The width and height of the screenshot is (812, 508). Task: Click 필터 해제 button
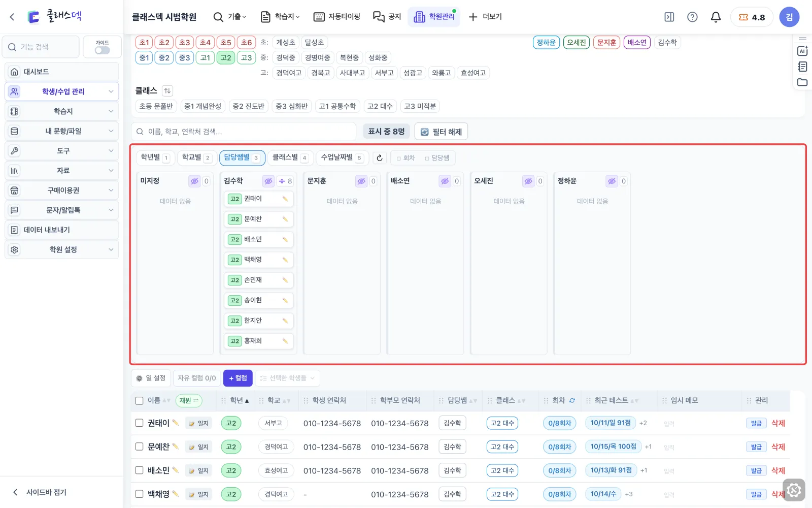[441, 132]
